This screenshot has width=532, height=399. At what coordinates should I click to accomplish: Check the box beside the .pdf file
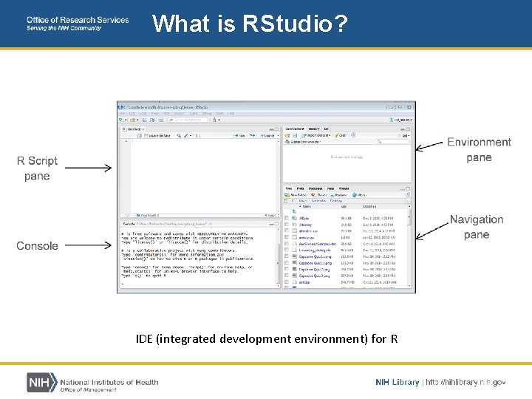tap(287, 250)
